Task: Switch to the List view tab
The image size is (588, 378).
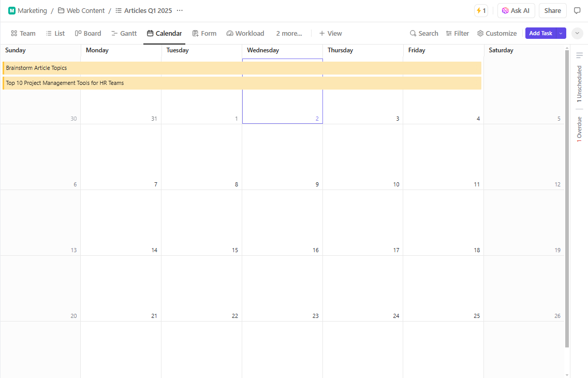Action: coord(55,33)
